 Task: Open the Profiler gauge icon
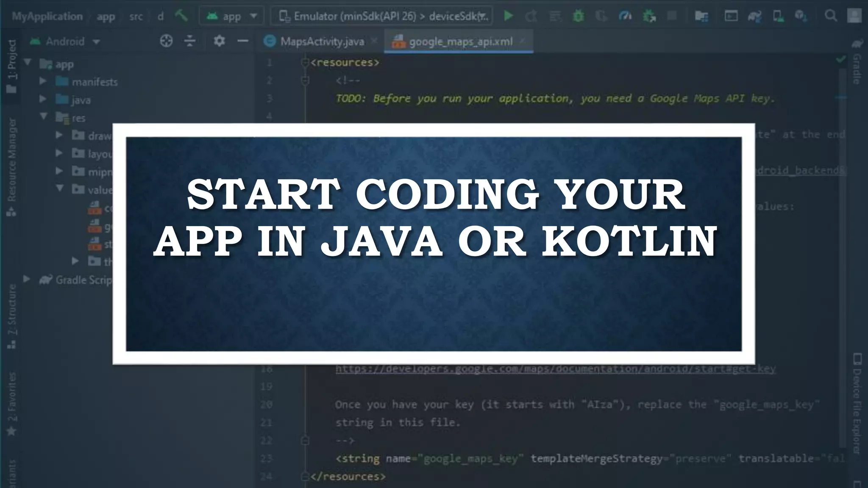625,16
